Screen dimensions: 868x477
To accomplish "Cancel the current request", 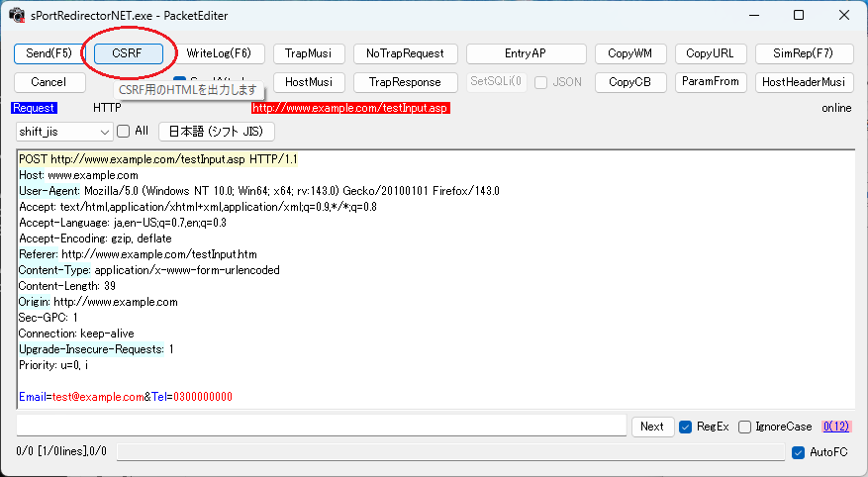I will click(49, 82).
